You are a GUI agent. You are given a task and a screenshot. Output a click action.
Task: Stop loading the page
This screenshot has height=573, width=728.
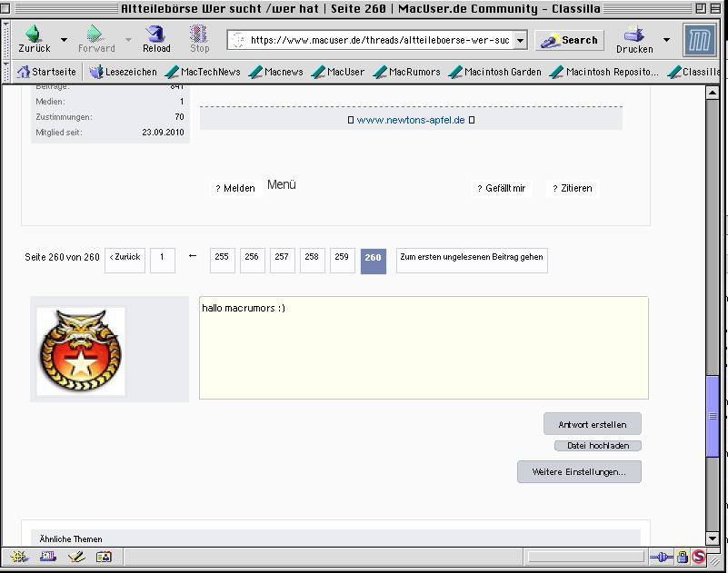[199, 39]
